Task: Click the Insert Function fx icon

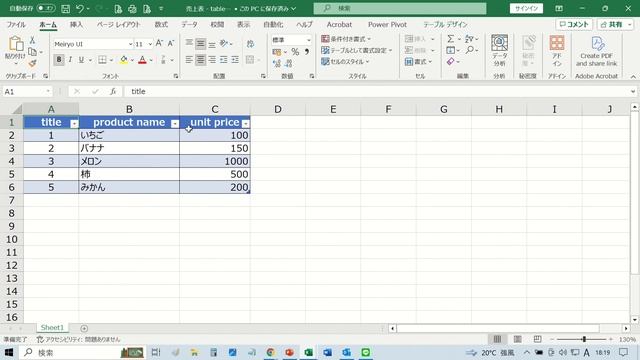Action: coord(113,91)
